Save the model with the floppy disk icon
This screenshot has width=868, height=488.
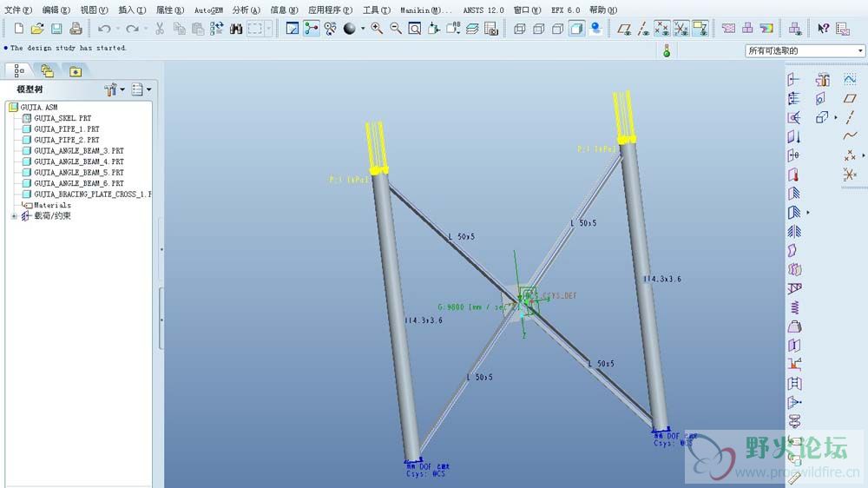point(56,29)
